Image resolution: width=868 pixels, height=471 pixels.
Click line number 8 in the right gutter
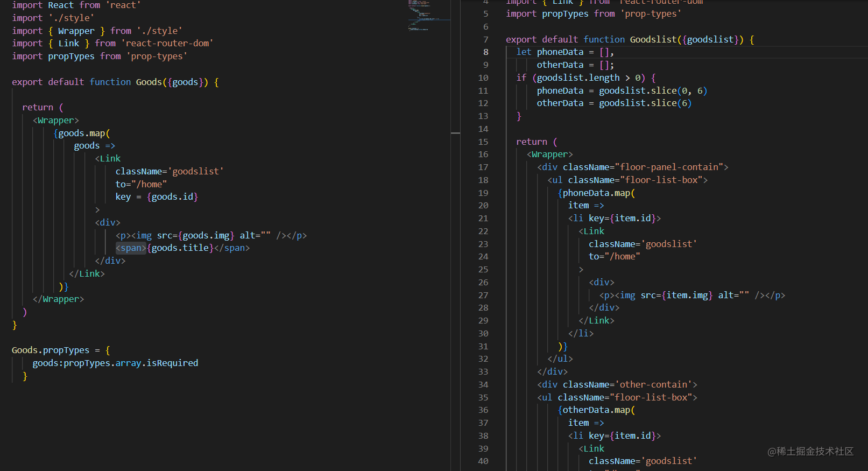pos(486,52)
